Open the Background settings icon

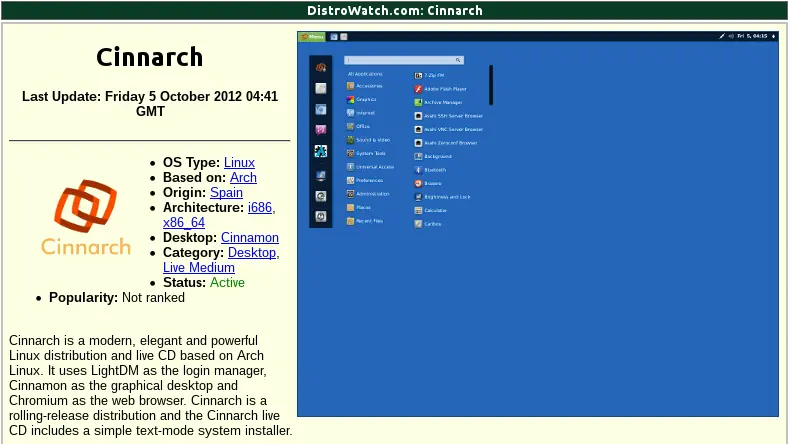[x=418, y=156]
